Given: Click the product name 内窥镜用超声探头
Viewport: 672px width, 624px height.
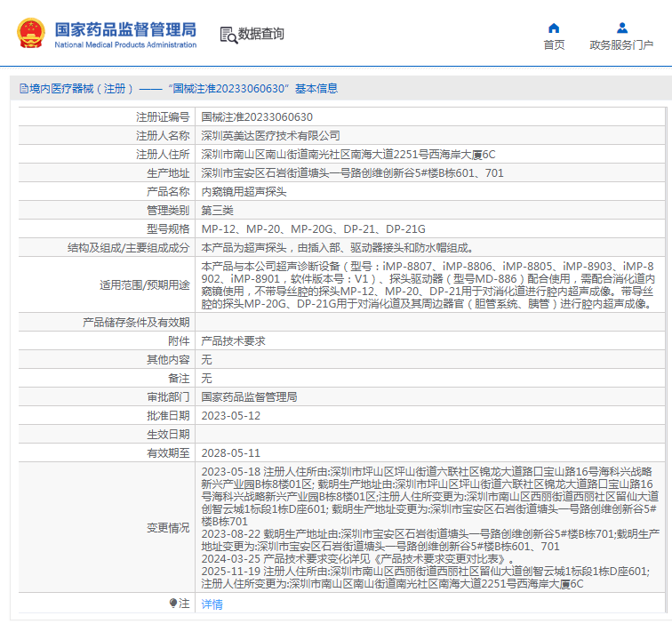Looking at the screenshot, I should coord(245,192).
